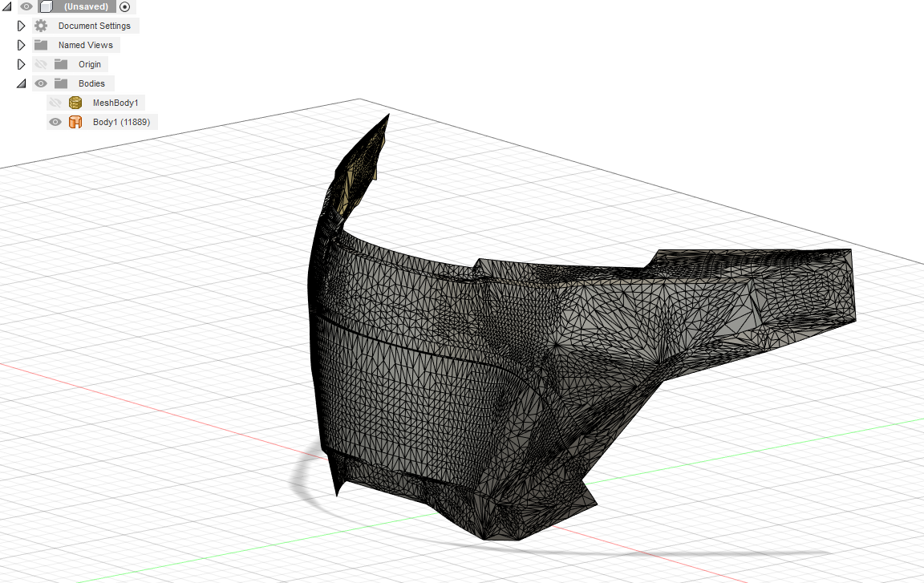924x583 pixels.
Task: Click the root component cube icon
Action: 46,6
